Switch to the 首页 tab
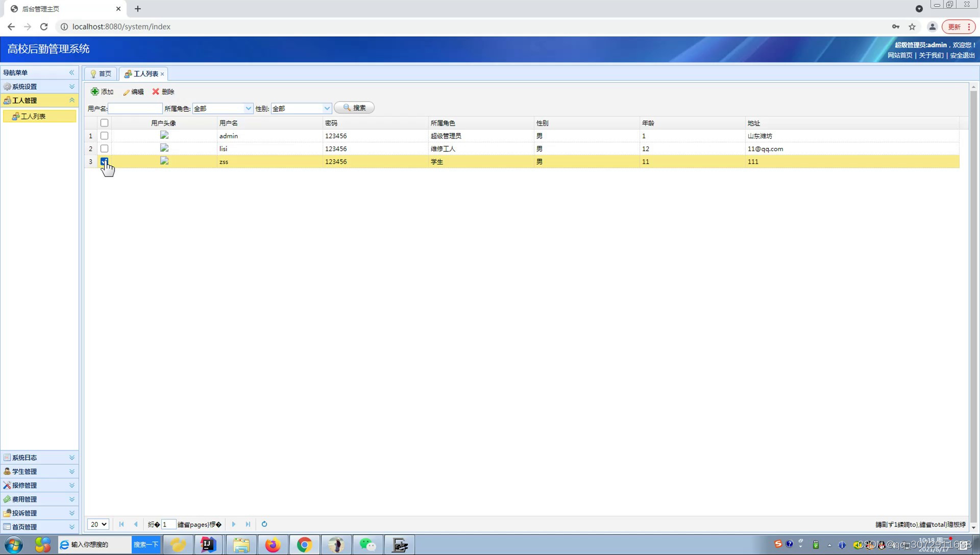 101,74
